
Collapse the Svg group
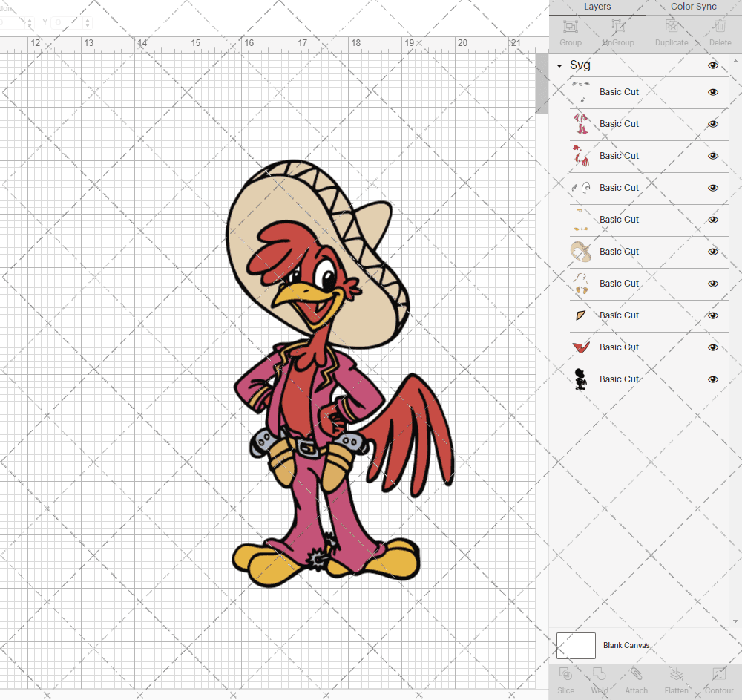click(559, 66)
